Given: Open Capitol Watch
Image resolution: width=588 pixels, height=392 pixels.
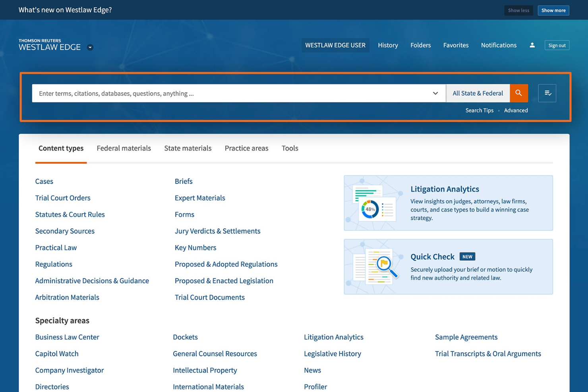Looking at the screenshot, I should coord(57,353).
